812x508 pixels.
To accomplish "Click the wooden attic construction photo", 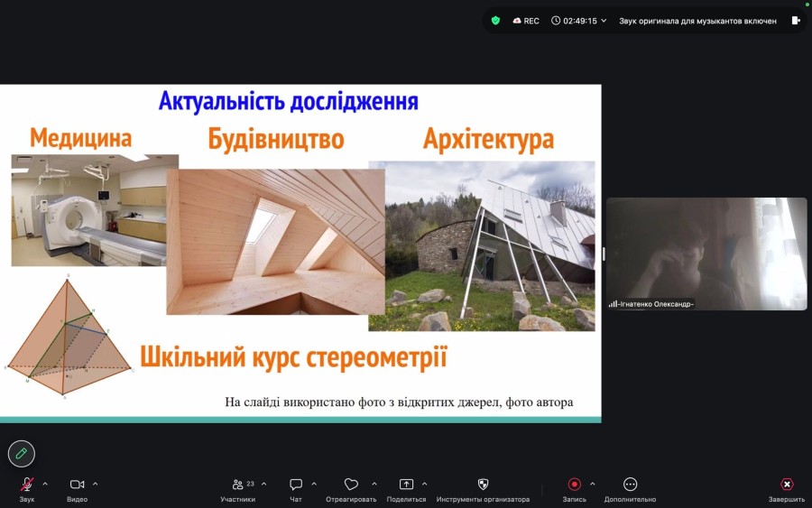I will tap(275, 241).
